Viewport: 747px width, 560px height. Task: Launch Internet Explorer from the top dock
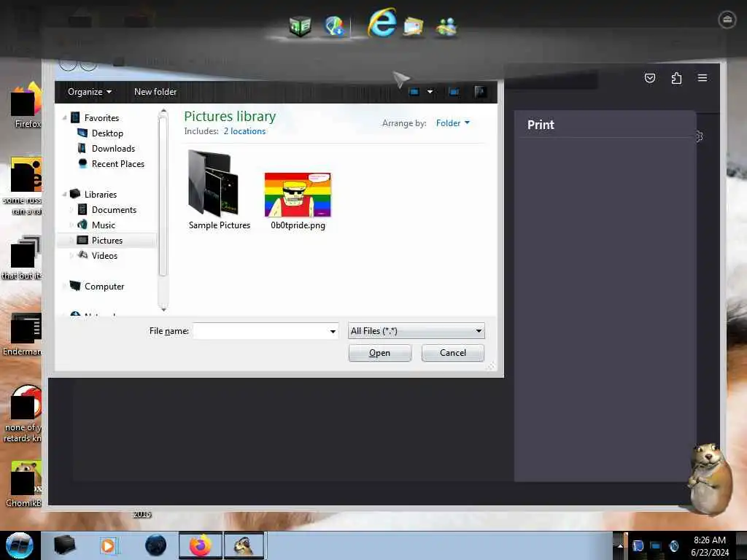(382, 23)
